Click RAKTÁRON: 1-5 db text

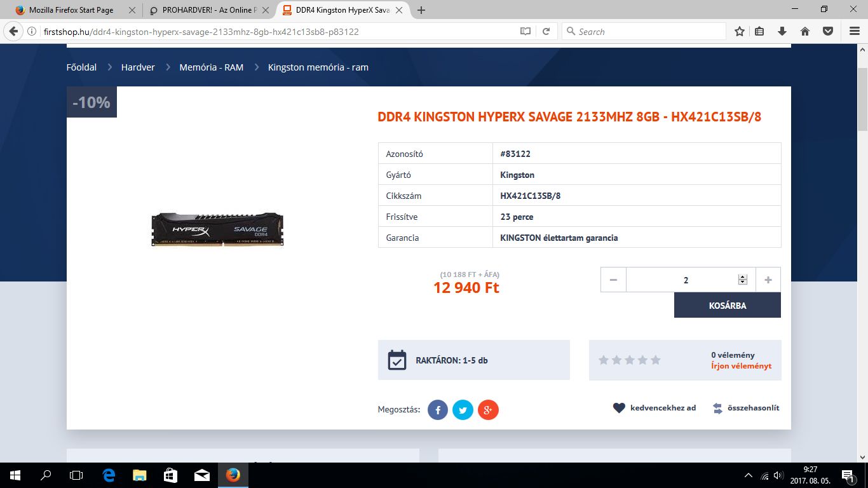452,360
